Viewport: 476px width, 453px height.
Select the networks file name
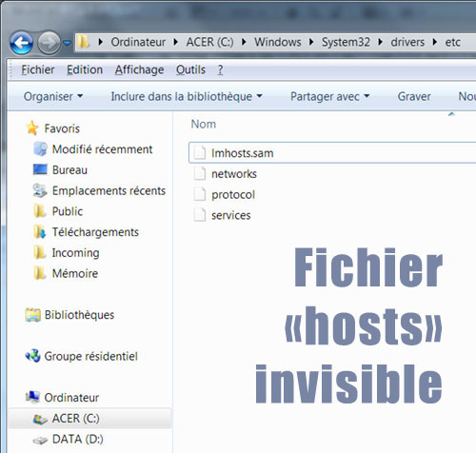(234, 174)
